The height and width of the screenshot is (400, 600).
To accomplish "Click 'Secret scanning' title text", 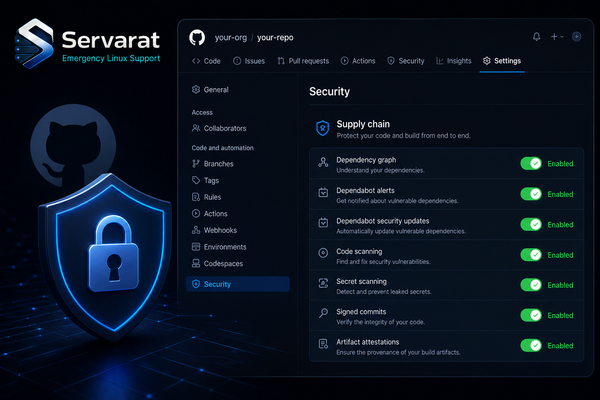I will 362,282.
